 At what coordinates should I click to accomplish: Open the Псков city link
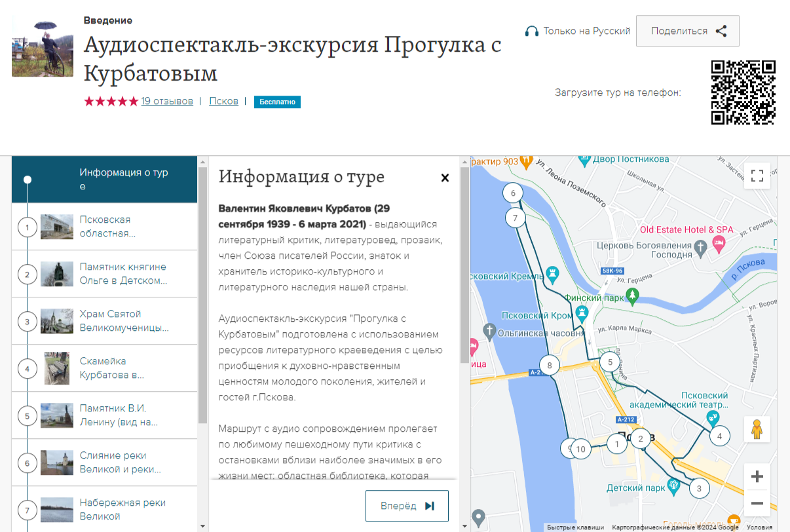coord(223,101)
